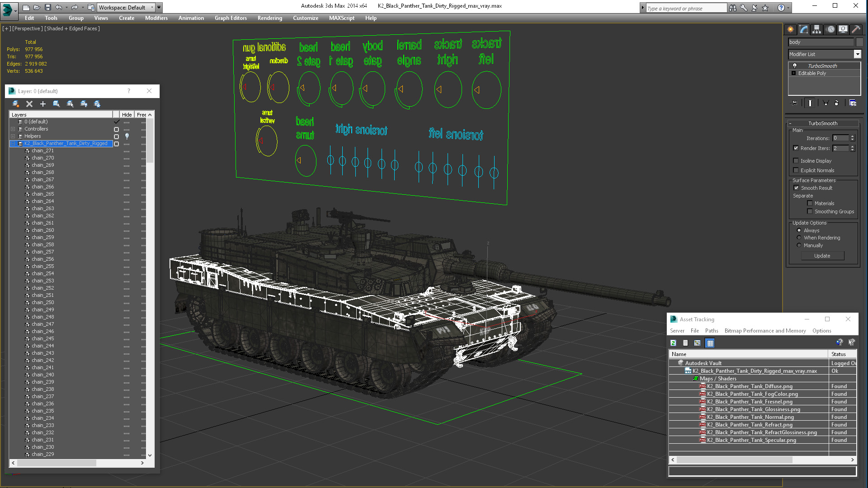
Task: Open a file using the folder icon
Action: pos(37,7)
